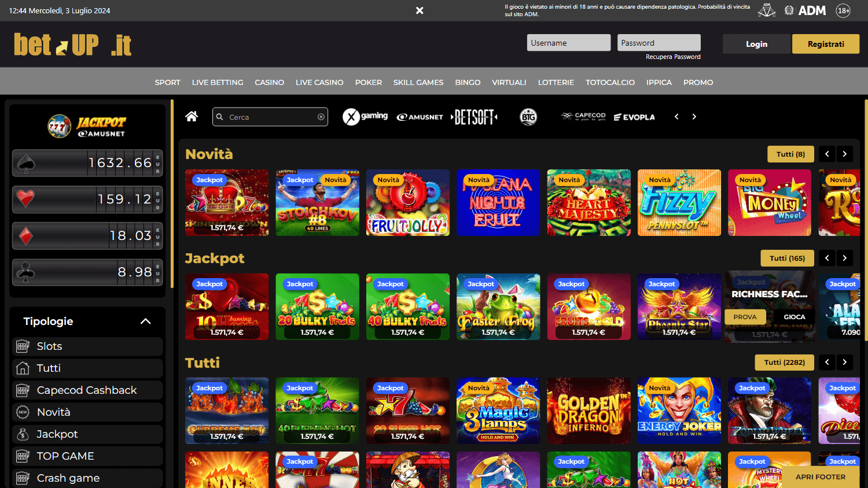Show all with Tutti (2282) button
Image resolution: width=868 pixels, height=488 pixels.
pyautogui.click(x=785, y=362)
